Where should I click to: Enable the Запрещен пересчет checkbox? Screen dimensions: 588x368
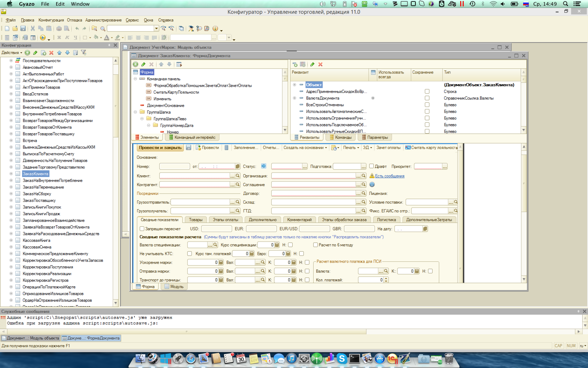pyautogui.click(x=142, y=229)
